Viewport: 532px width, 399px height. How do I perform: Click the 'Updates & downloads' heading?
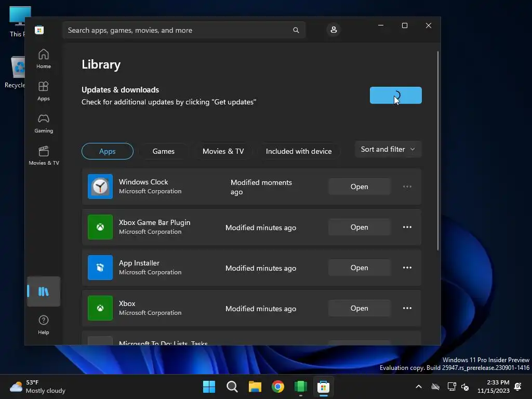[x=120, y=89]
